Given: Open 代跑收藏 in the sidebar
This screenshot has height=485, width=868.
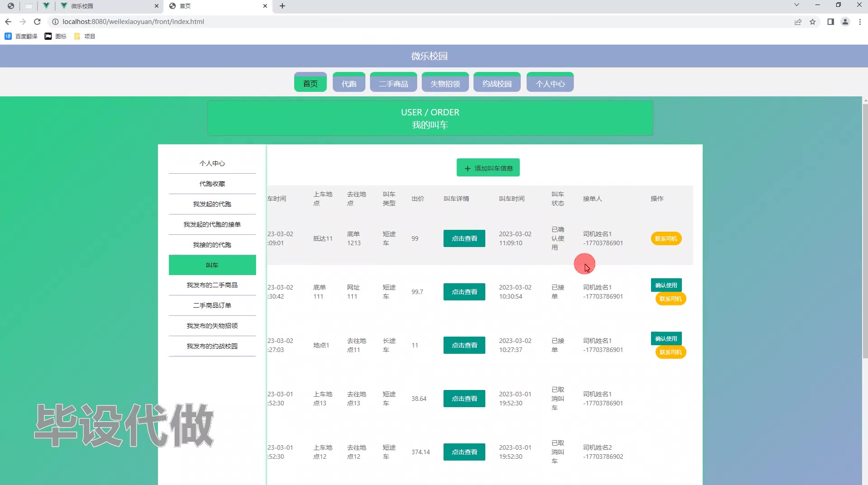Looking at the screenshot, I should pyautogui.click(x=212, y=184).
